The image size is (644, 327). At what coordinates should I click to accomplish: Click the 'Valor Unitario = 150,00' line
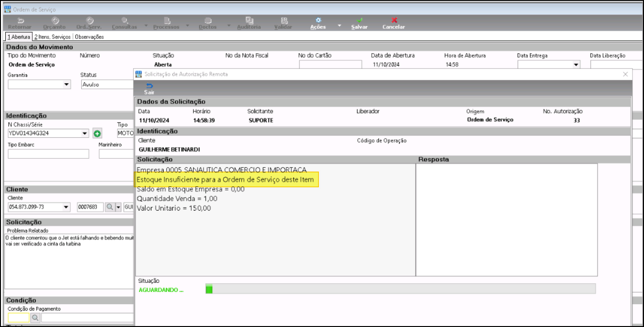[x=174, y=208]
